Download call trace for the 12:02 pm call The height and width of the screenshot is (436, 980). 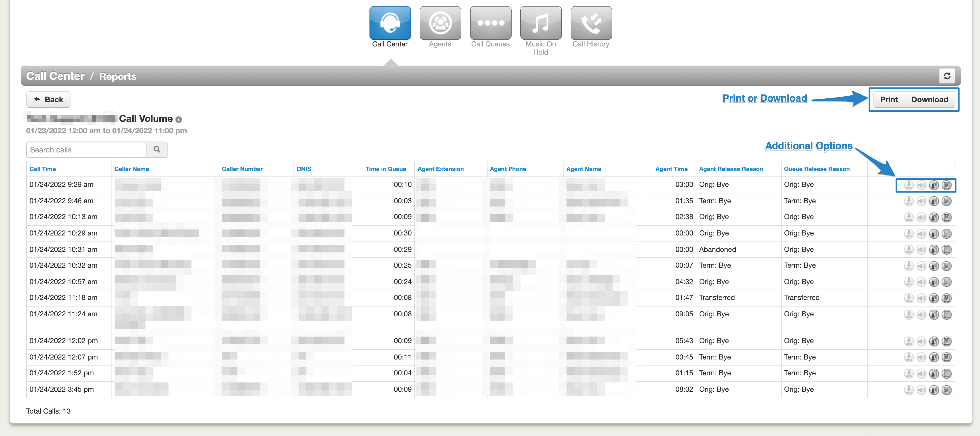coord(934,341)
